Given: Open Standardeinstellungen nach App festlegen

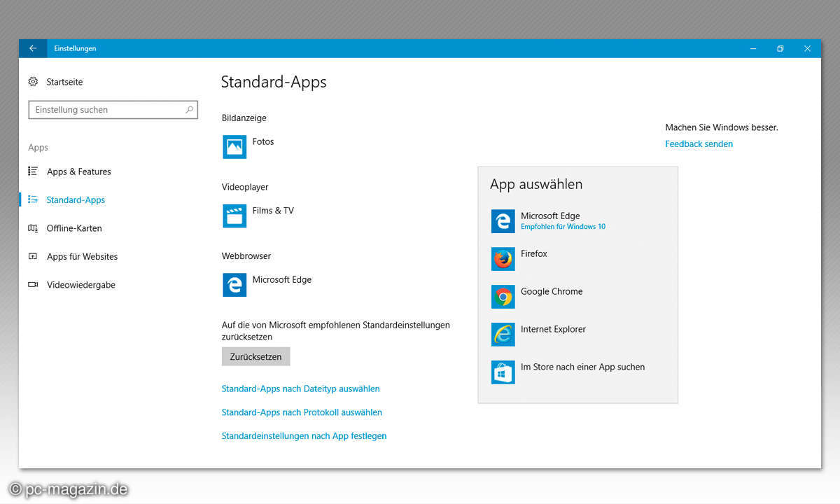Looking at the screenshot, I should (x=304, y=436).
